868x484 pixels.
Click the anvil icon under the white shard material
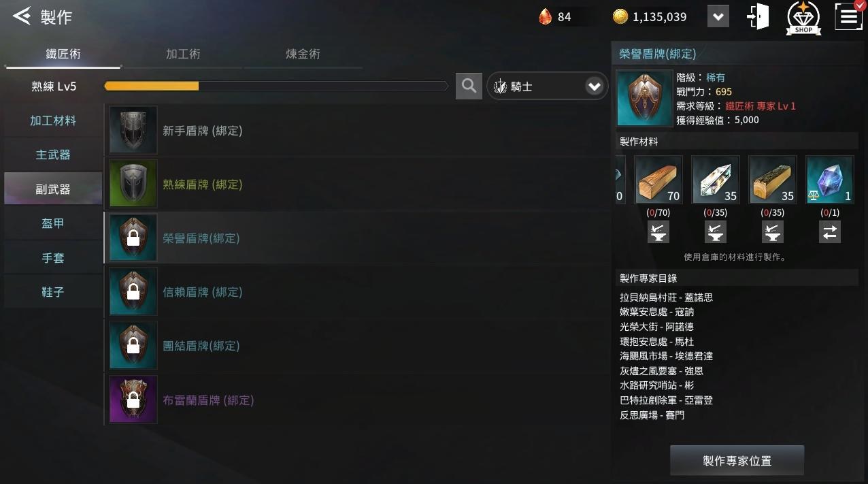click(715, 232)
